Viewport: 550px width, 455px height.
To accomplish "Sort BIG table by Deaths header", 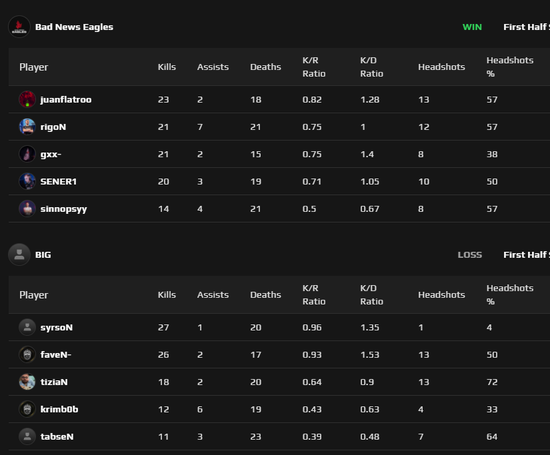I will pos(266,295).
